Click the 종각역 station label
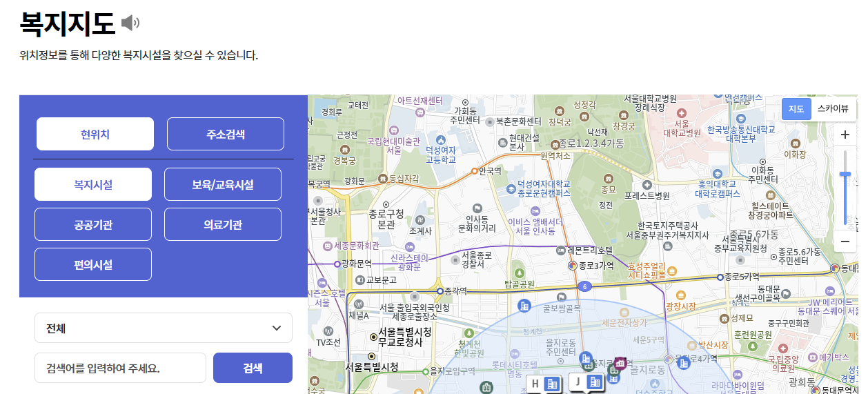Screen dimensions: 868x394 click(x=457, y=291)
